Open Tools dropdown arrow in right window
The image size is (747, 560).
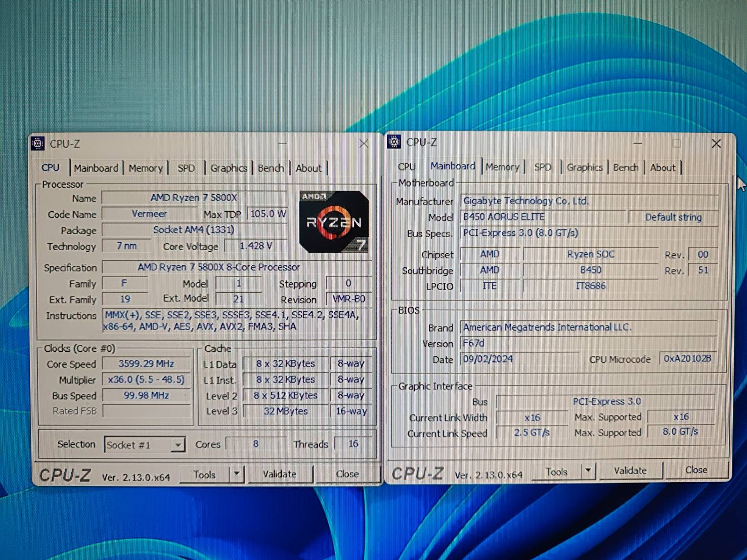tap(588, 471)
